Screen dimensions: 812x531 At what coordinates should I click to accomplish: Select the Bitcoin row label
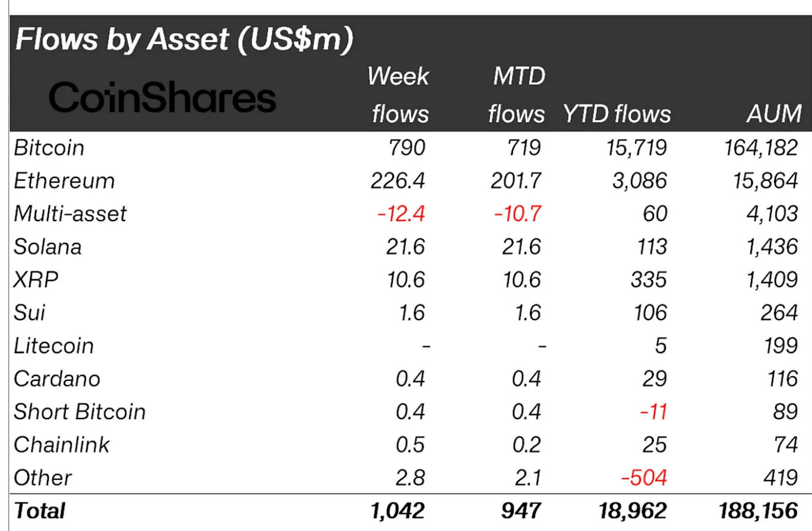coord(49,148)
